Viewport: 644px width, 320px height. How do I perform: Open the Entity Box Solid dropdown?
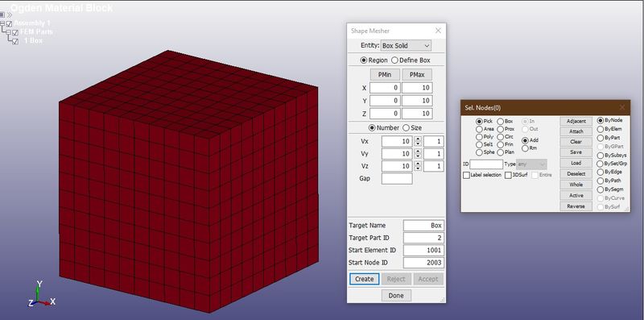pyautogui.click(x=406, y=45)
